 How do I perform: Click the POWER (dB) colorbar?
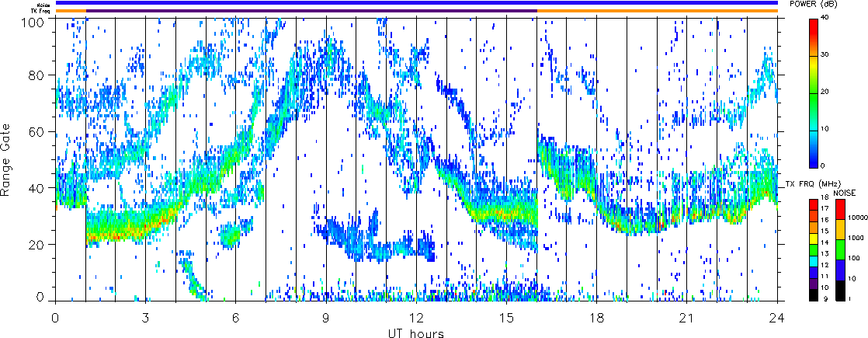814,94
